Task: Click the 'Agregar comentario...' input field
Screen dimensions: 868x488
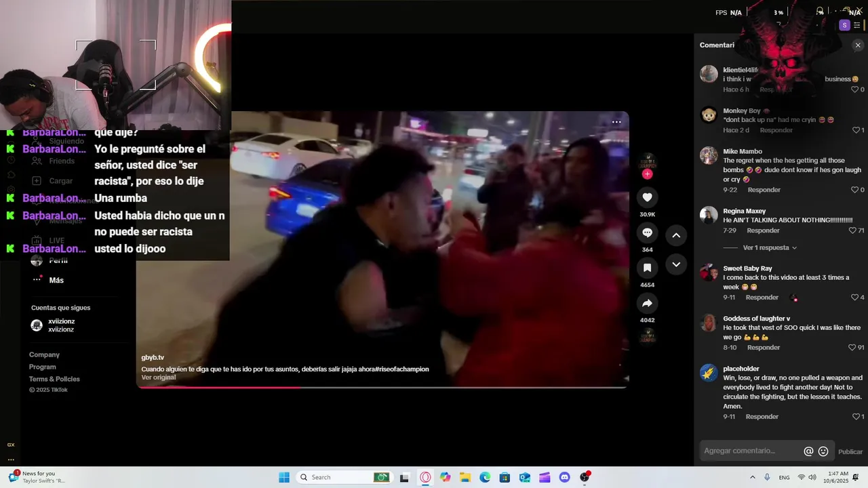Action: 751,451
